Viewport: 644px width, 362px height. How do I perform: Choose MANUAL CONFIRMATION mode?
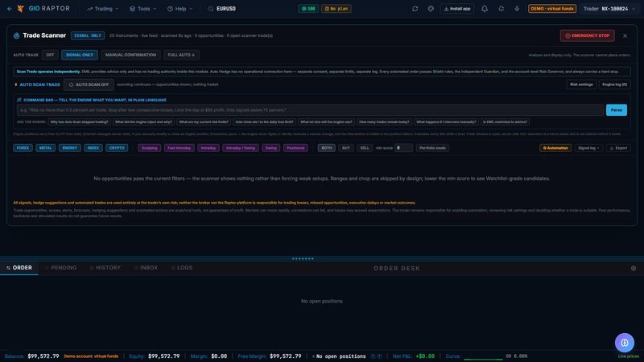(130, 55)
